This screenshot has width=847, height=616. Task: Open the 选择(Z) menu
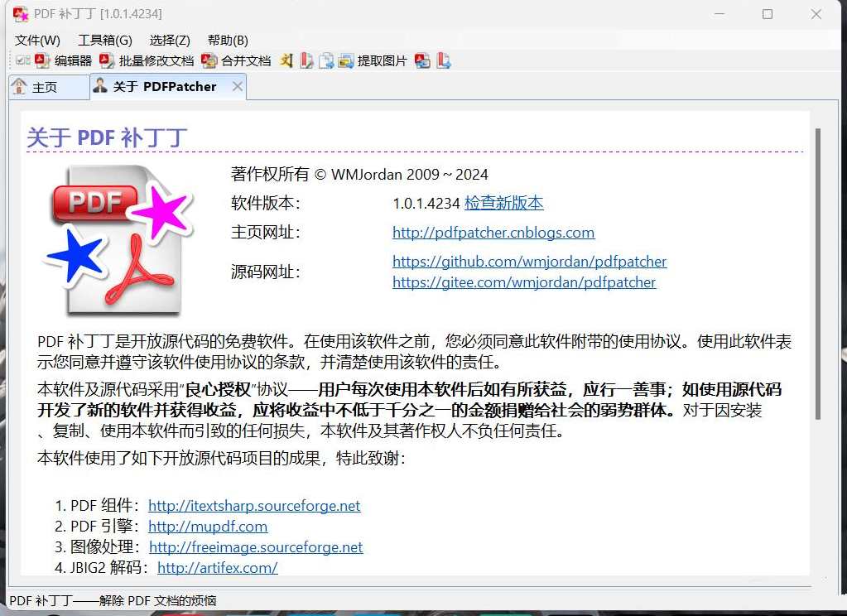[171, 40]
